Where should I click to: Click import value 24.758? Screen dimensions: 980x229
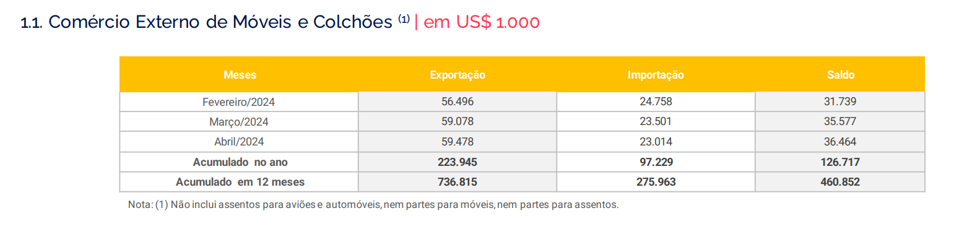pos(656,102)
